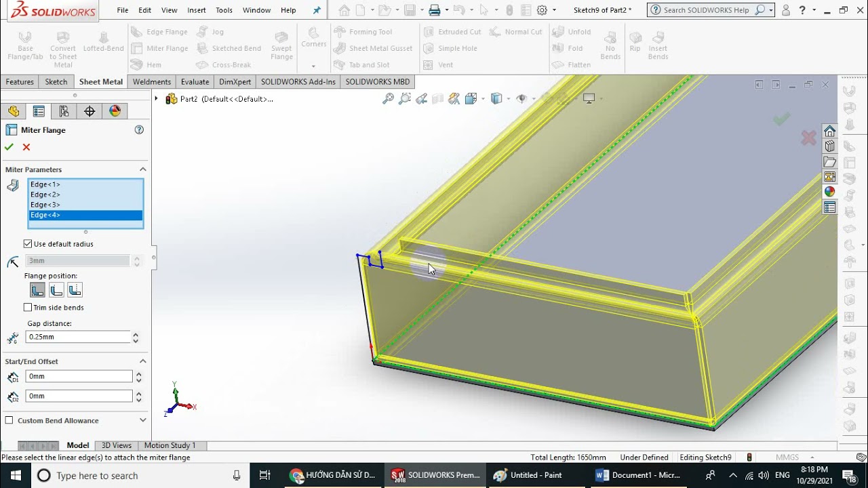This screenshot has height=488, width=868.
Task: Click the Extruded Cut button
Action: click(x=452, y=32)
